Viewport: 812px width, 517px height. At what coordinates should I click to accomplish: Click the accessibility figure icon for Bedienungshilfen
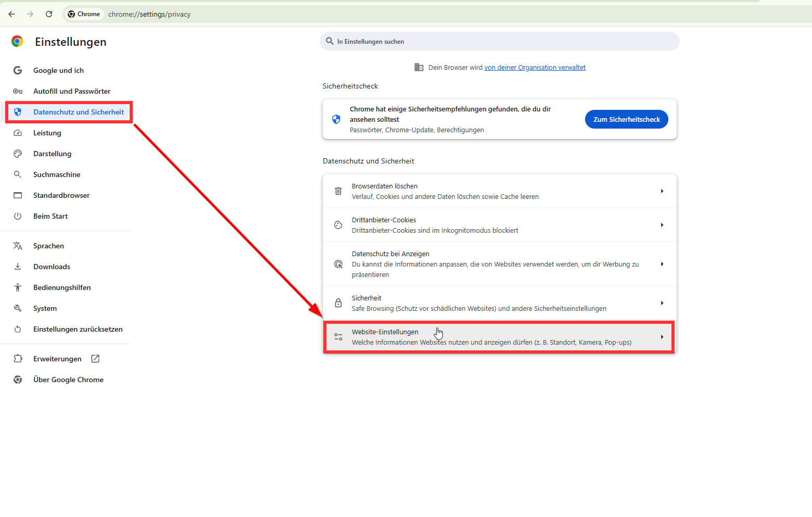coord(18,287)
